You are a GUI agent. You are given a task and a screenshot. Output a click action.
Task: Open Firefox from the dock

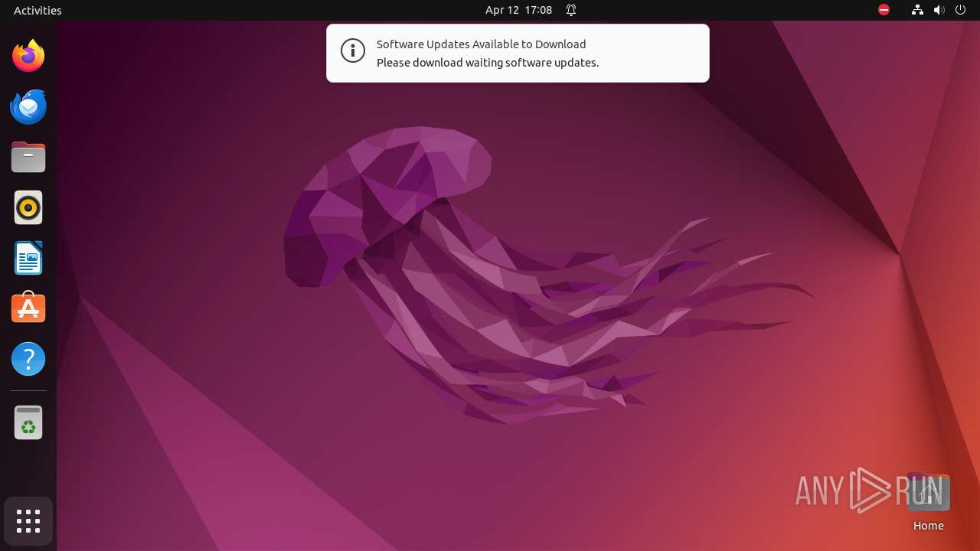click(28, 56)
